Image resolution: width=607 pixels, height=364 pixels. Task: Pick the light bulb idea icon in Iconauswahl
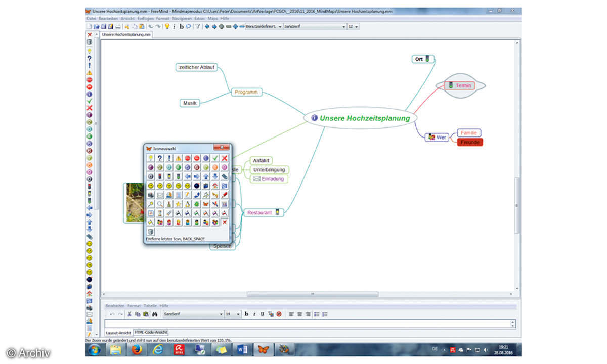151,158
